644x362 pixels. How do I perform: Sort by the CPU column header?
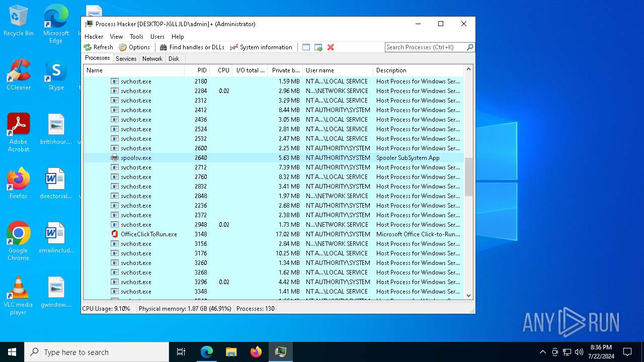point(220,70)
